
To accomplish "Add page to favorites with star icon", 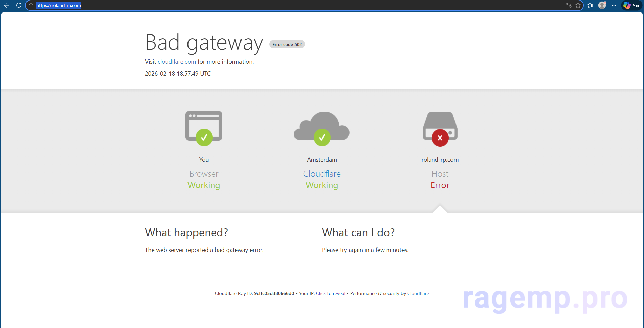I will [578, 5].
